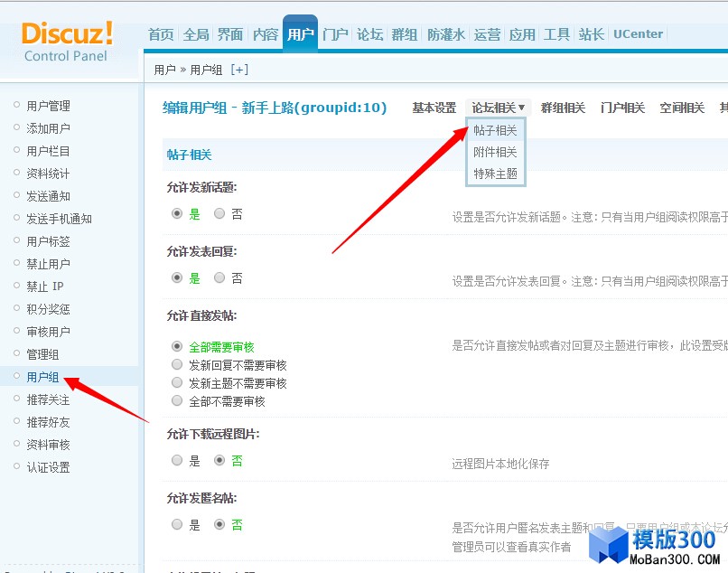
Task: Click the 编辑用户组 - 新手上路(groupid:10) title
Action: click(275, 108)
